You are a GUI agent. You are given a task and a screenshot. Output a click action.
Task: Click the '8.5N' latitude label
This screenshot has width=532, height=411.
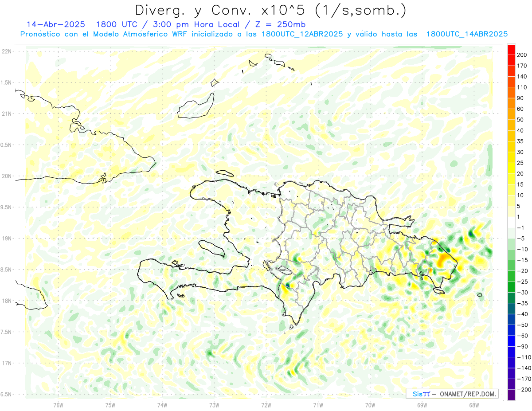pyautogui.click(x=6, y=270)
